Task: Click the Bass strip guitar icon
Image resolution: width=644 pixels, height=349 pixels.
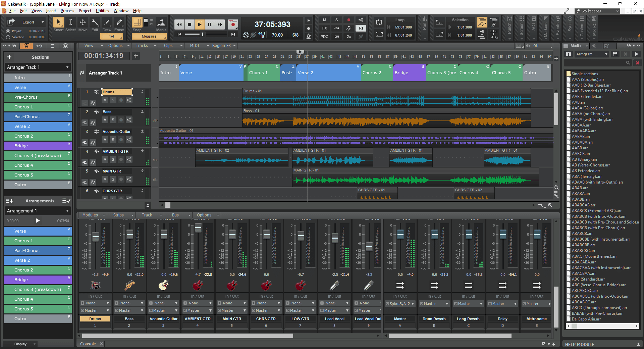Action: [x=129, y=285]
